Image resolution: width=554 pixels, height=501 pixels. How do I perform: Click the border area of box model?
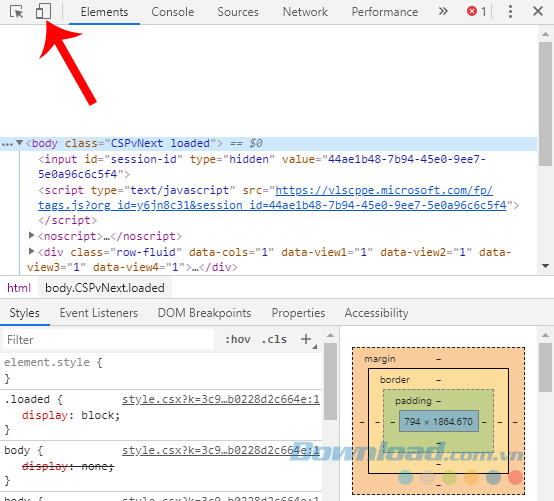[395, 380]
